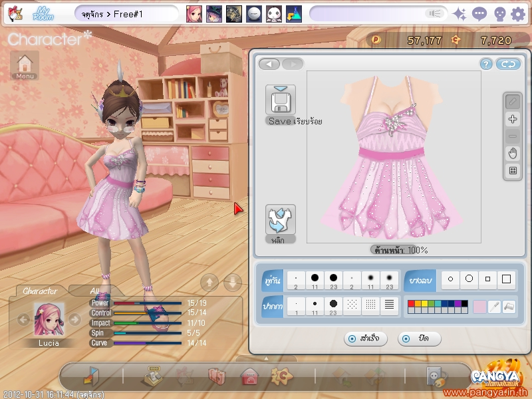Pick the red color swatch

411,304
